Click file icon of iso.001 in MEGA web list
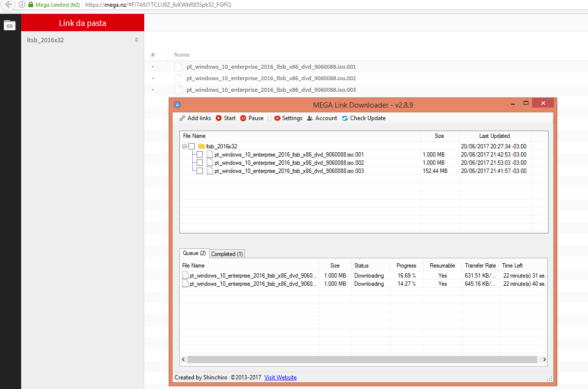588x389 pixels. [178, 67]
